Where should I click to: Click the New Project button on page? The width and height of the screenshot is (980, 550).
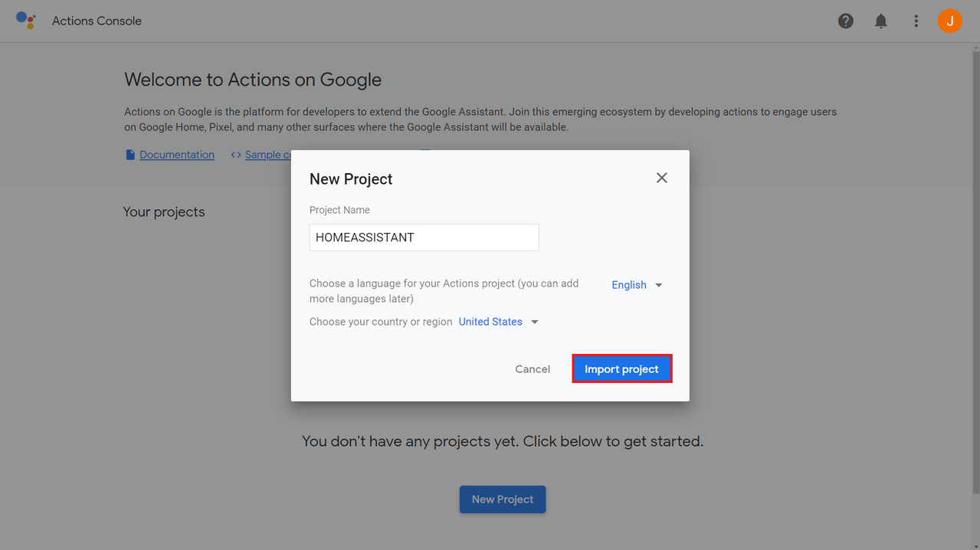(503, 499)
